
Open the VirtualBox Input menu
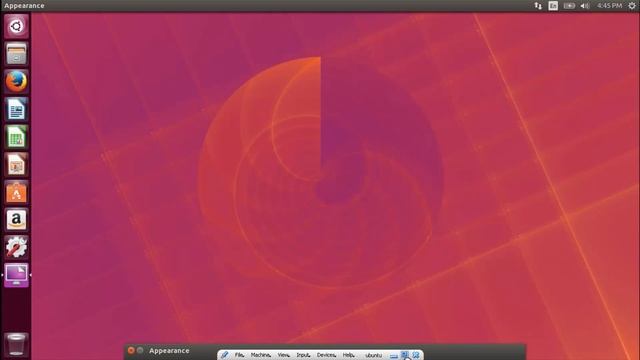tap(303, 355)
